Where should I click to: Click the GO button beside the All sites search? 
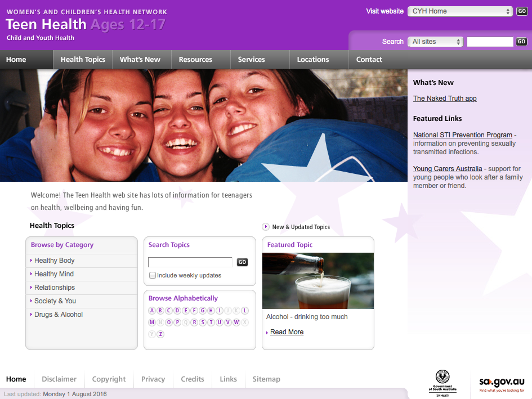pyautogui.click(x=521, y=42)
